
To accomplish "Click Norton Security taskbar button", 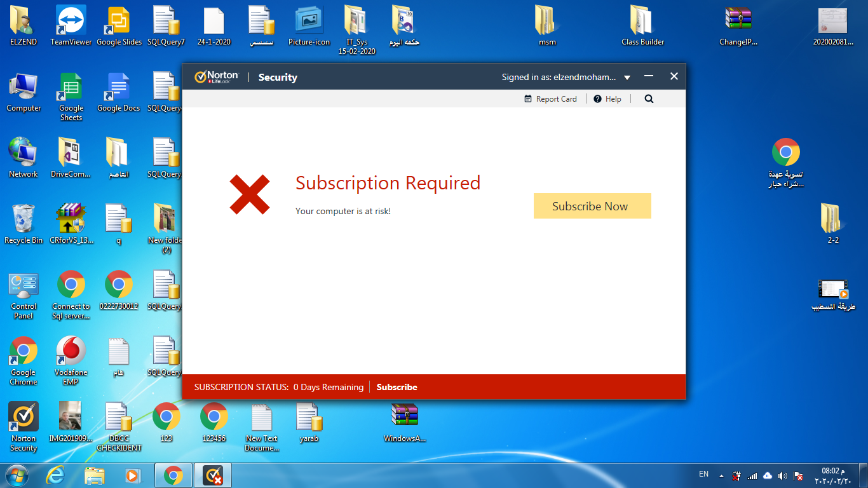I will tap(213, 475).
